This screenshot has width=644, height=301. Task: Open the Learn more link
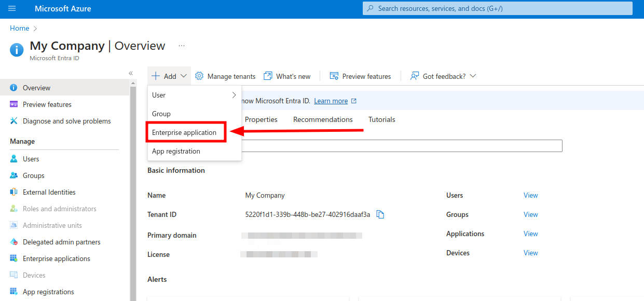[331, 101]
